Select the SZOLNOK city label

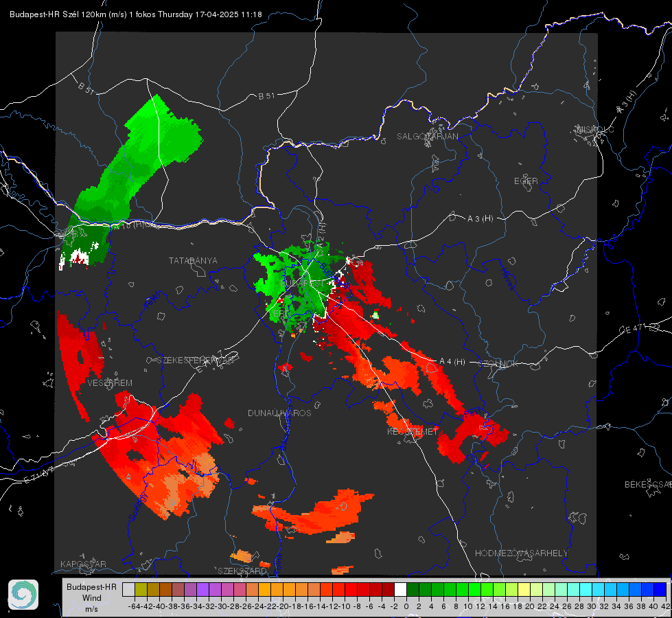[x=498, y=364]
